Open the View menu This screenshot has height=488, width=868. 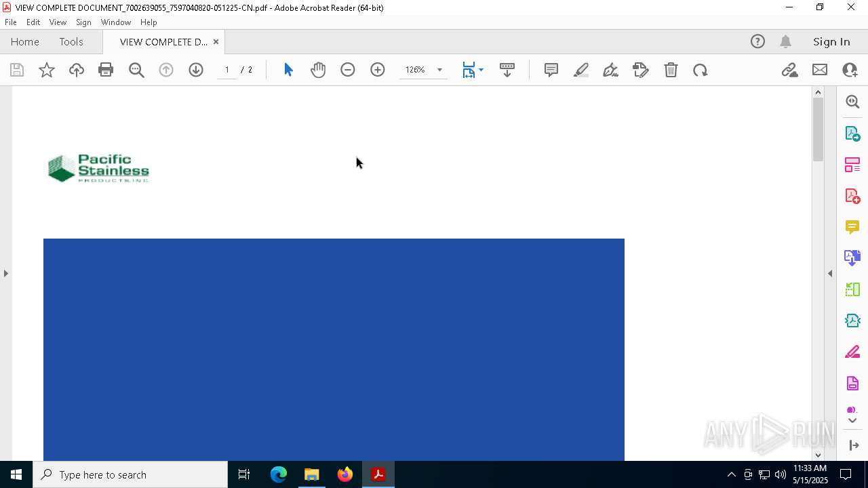(x=58, y=22)
